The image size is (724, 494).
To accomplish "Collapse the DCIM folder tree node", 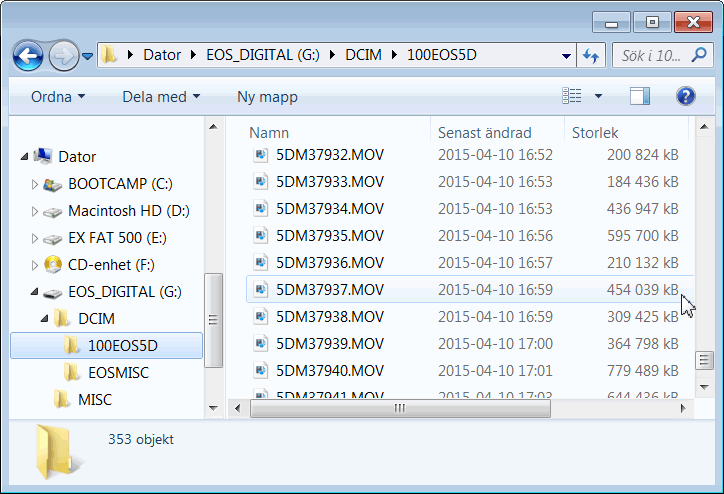I will [46, 320].
